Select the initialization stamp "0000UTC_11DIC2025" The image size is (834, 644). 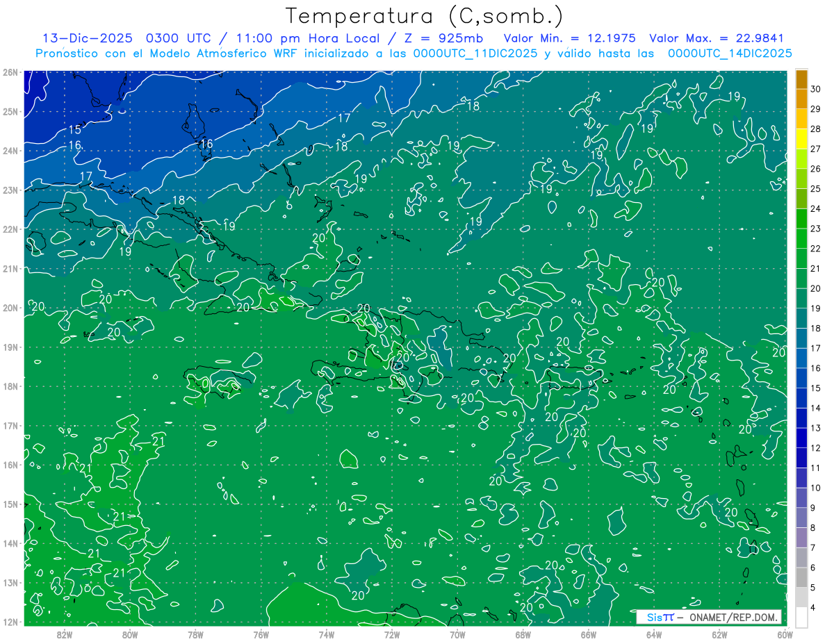click(x=474, y=53)
